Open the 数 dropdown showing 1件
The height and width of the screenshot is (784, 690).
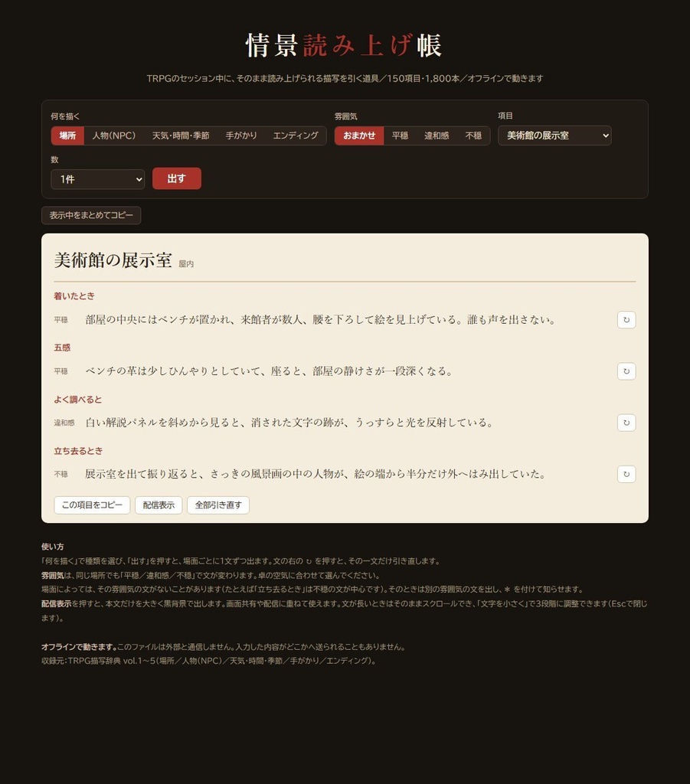[x=98, y=179]
